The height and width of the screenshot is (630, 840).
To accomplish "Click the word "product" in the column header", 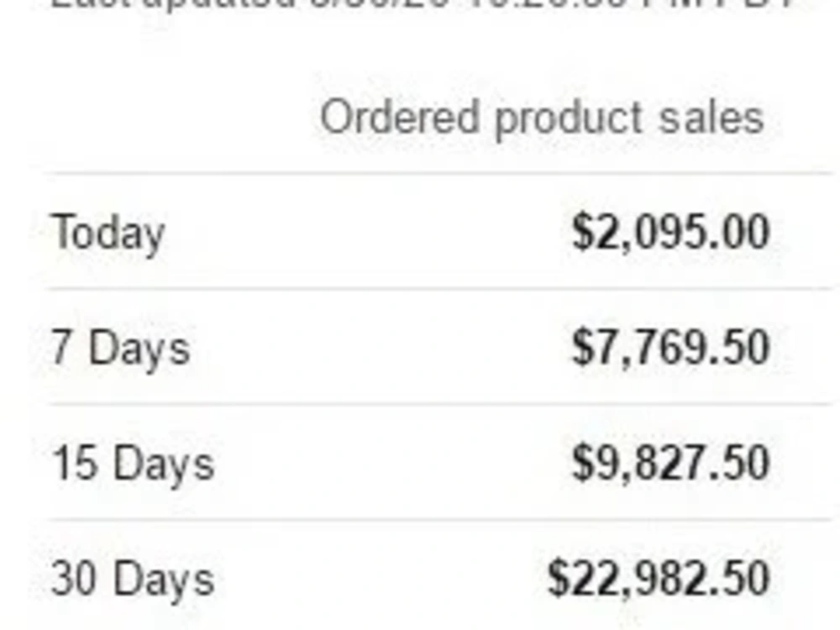I will coord(569,120).
